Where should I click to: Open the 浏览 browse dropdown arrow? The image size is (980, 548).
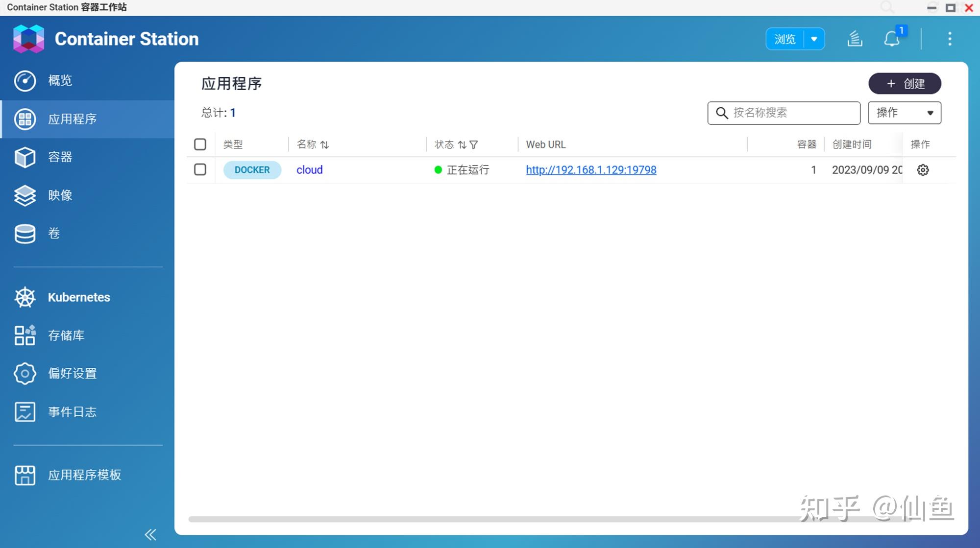[814, 39]
